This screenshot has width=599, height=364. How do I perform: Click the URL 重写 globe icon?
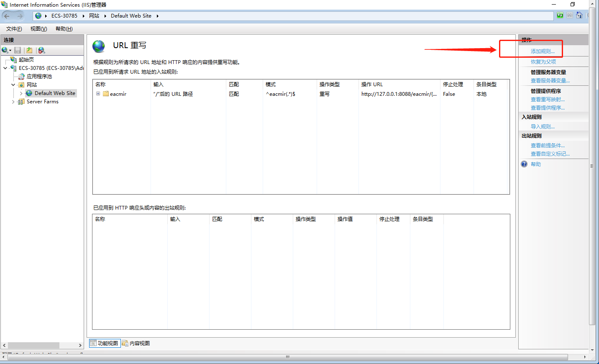(x=99, y=46)
